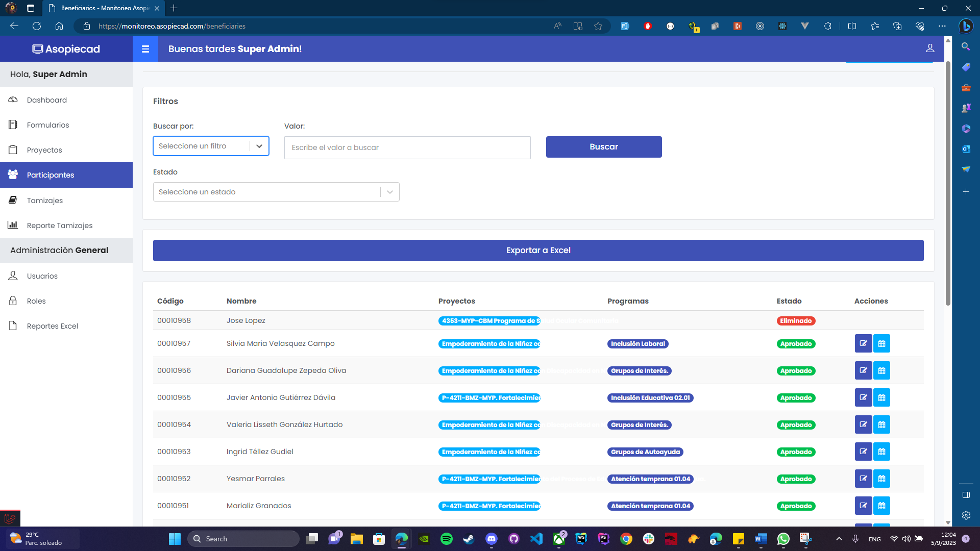Click the Asopiecad logo link

pos(66,49)
